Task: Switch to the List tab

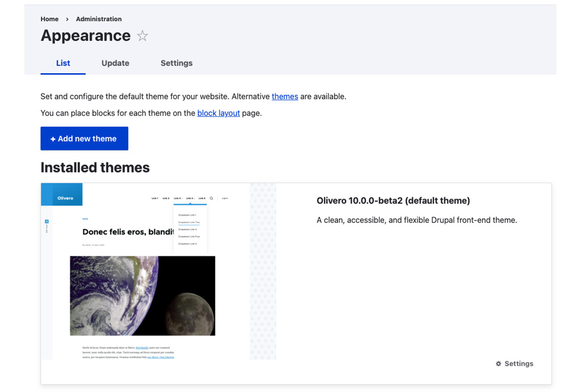Action: click(63, 63)
